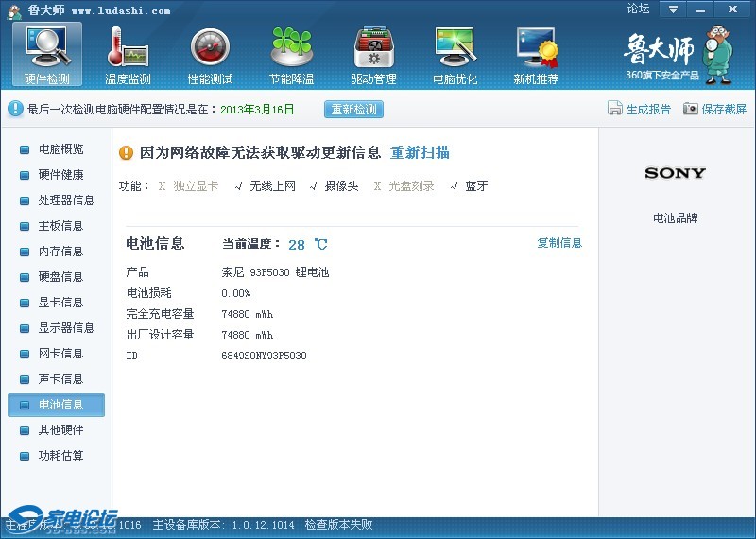Open 功耗估算 sidebar entry
This screenshot has height=539, width=756.
[60, 456]
